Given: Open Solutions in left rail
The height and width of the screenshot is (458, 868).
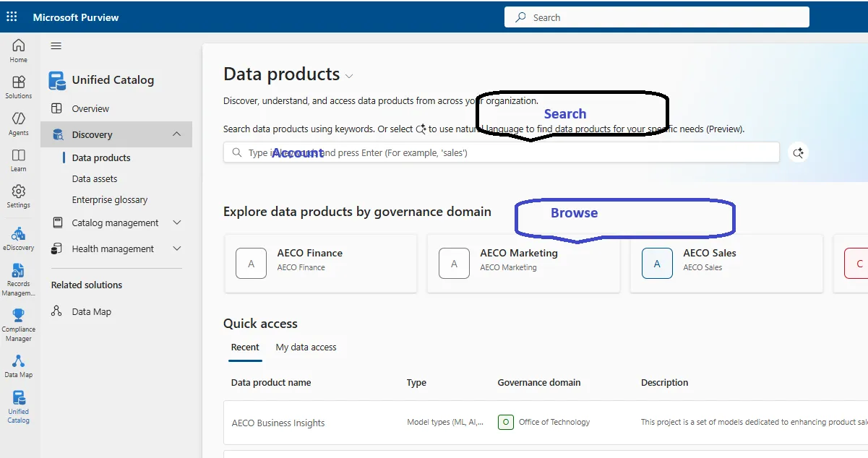Looking at the screenshot, I should coord(18,87).
